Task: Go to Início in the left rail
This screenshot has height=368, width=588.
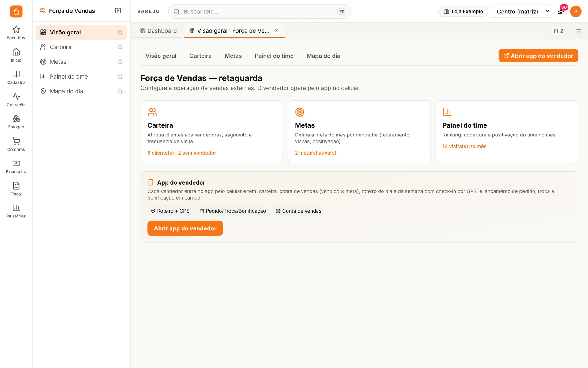Action: (16, 55)
